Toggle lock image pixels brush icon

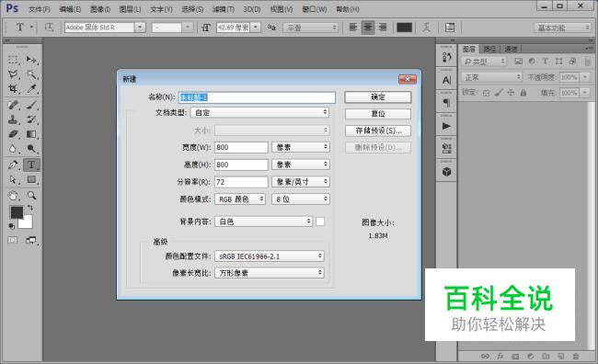pyautogui.click(x=498, y=93)
